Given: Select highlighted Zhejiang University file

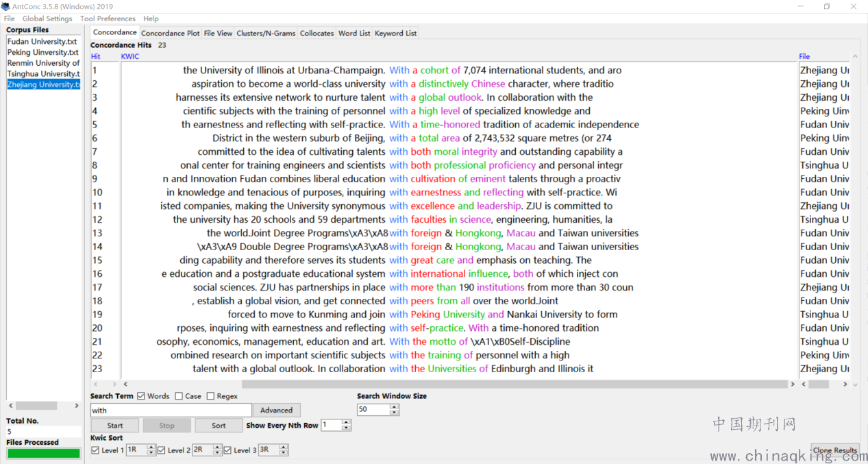Looking at the screenshot, I should [44, 85].
